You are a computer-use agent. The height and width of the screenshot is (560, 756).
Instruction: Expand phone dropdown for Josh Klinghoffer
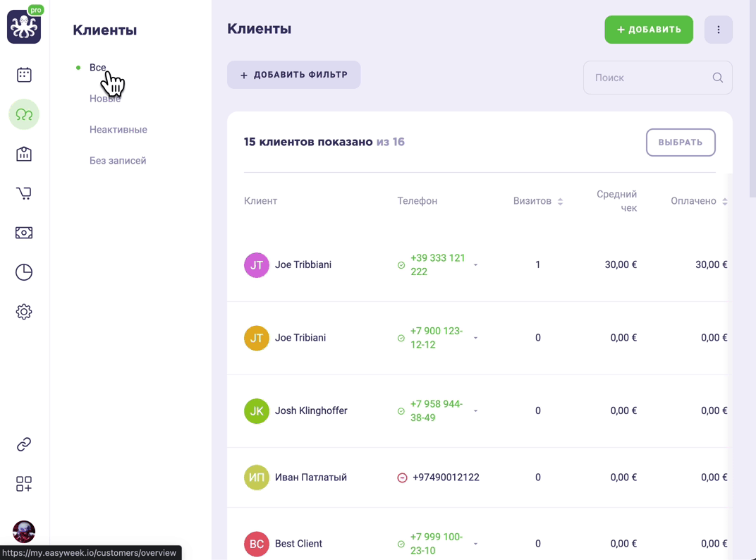click(x=475, y=411)
